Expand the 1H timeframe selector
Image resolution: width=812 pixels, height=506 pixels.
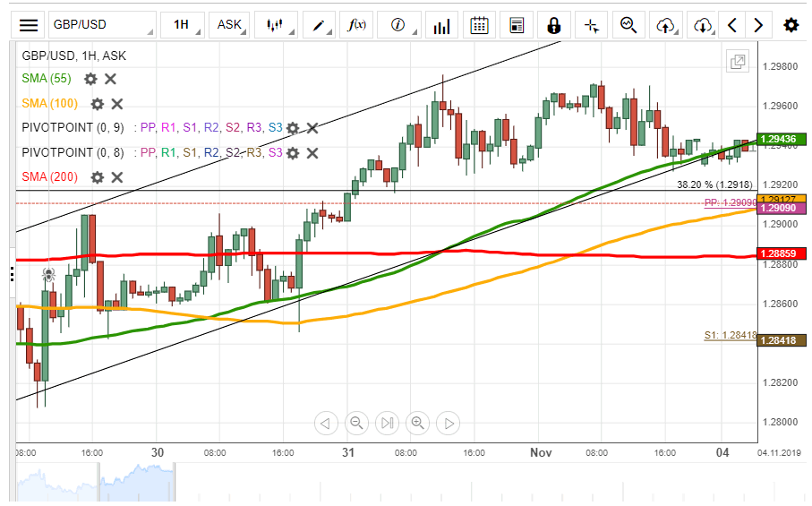pos(182,25)
